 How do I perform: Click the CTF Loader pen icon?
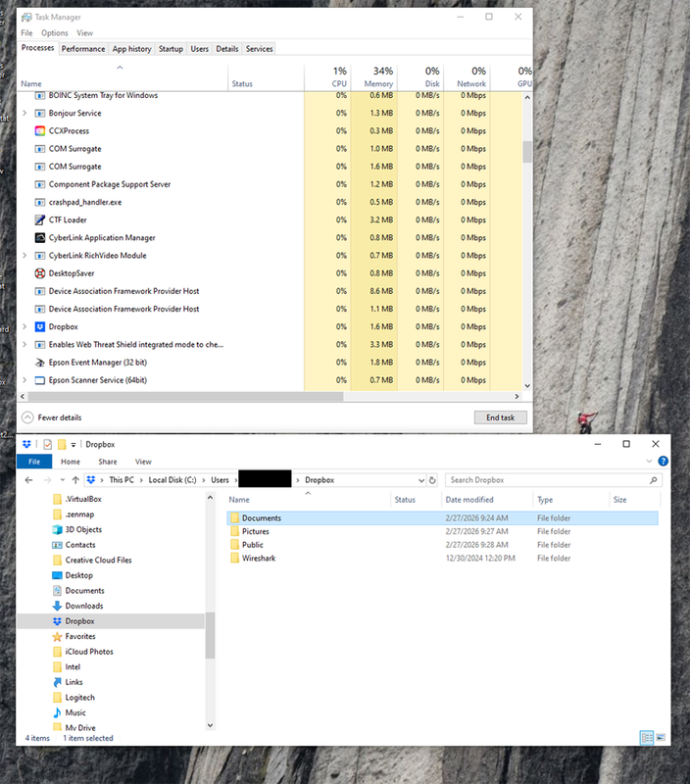coord(40,220)
